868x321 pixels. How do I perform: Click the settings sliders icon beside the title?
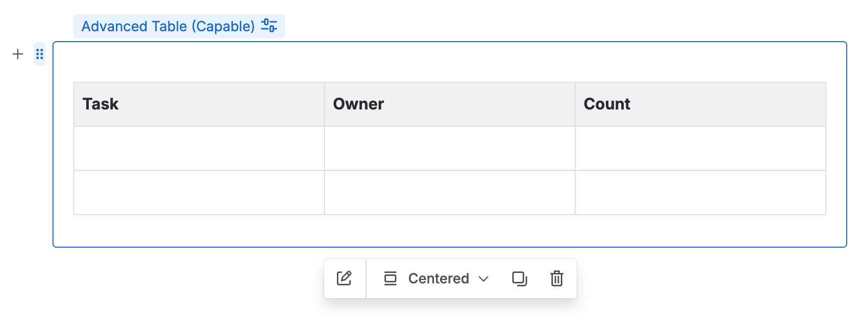tap(269, 26)
